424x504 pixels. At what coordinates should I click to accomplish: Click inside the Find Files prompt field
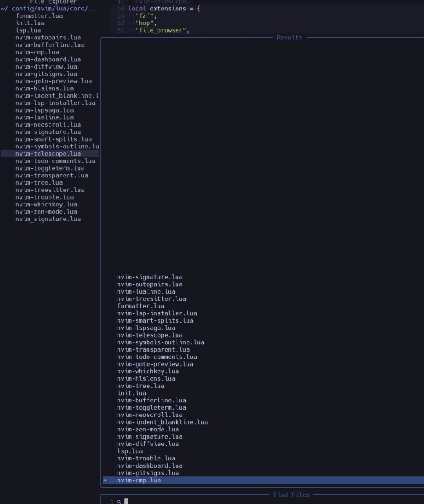pyautogui.click(x=132, y=501)
